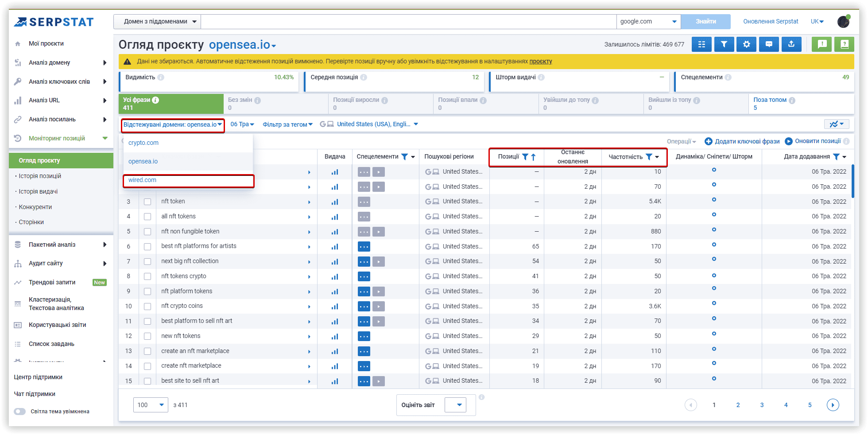Click plus icon to add key phrases
This screenshot has width=868, height=435.
709,141
